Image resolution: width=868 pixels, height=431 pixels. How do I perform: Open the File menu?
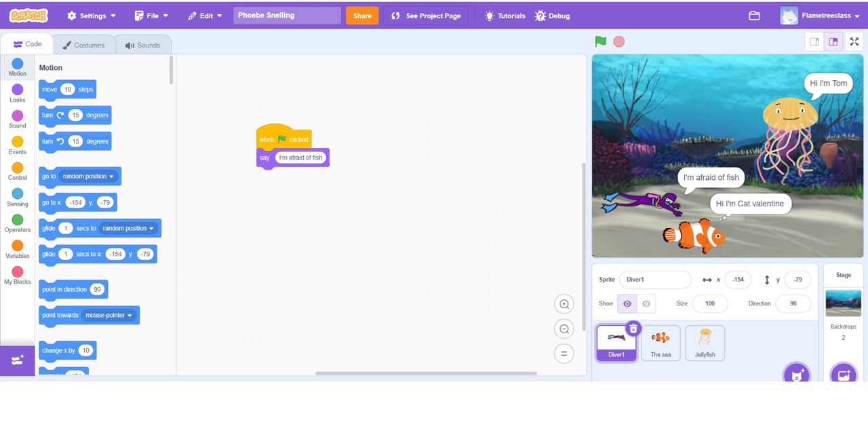pyautogui.click(x=151, y=16)
